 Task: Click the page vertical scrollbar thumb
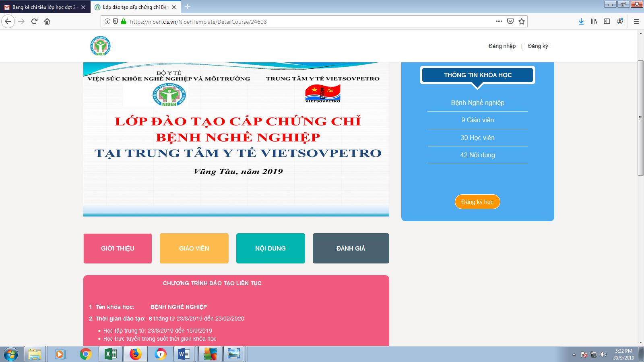coord(640,117)
